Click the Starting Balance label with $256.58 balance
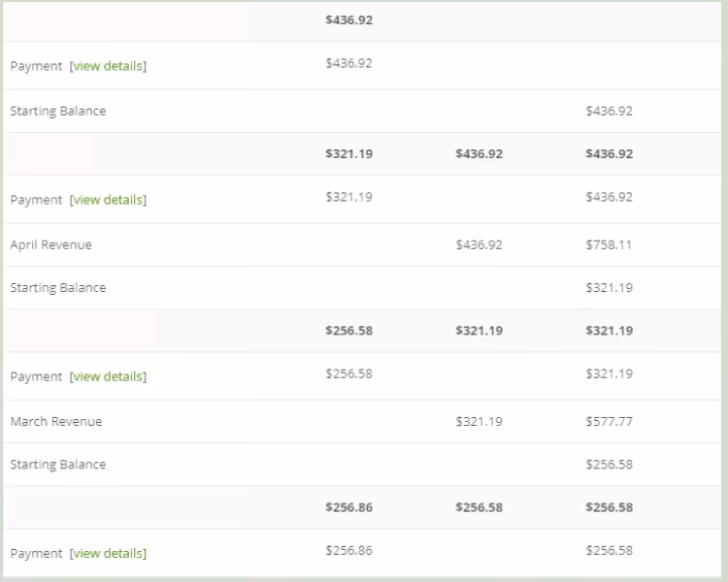728x582 pixels. [x=57, y=464]
